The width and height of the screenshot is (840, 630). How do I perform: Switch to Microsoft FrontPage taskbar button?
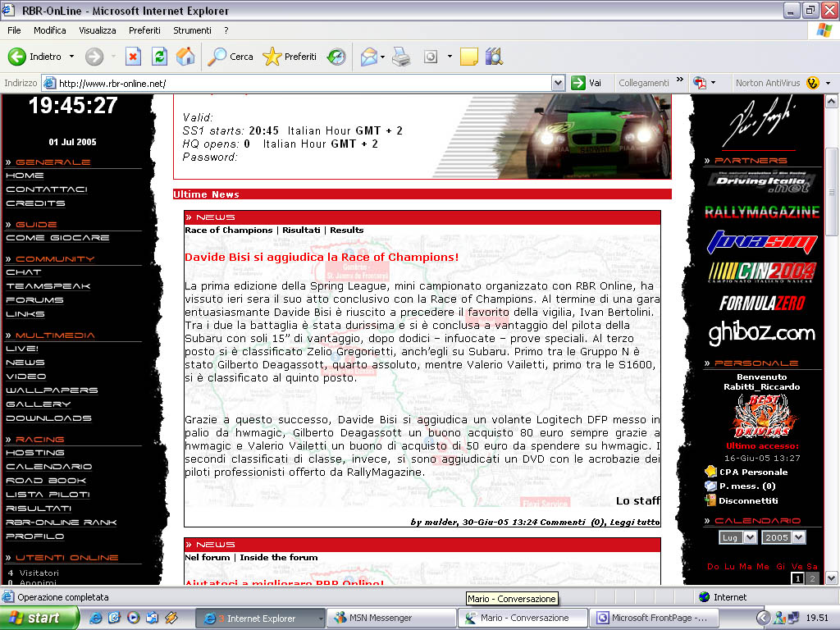[654, 618]
